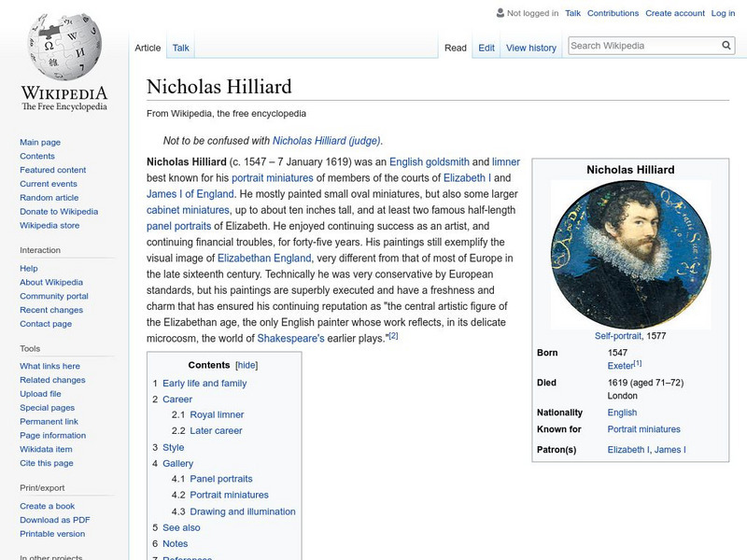Open Contributions link
The width and height of the screenshot is (747, 560).
coord(613,13)
